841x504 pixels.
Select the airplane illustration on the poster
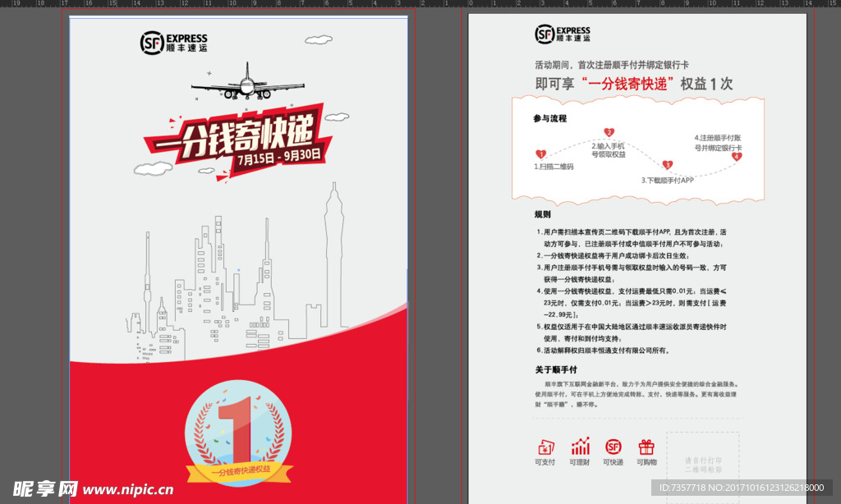click(247, 82)
